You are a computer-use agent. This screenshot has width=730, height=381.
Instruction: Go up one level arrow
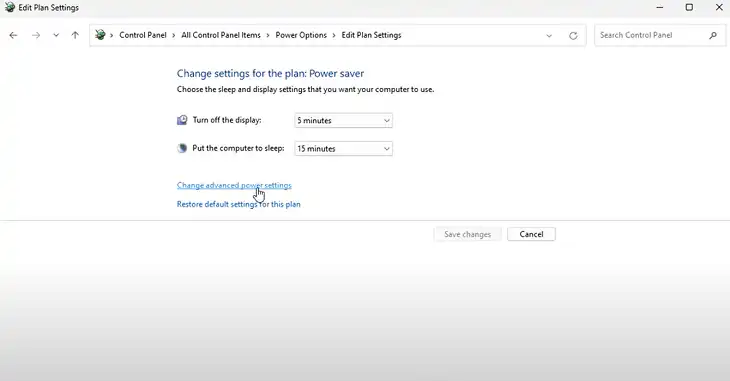click(75, 35)
